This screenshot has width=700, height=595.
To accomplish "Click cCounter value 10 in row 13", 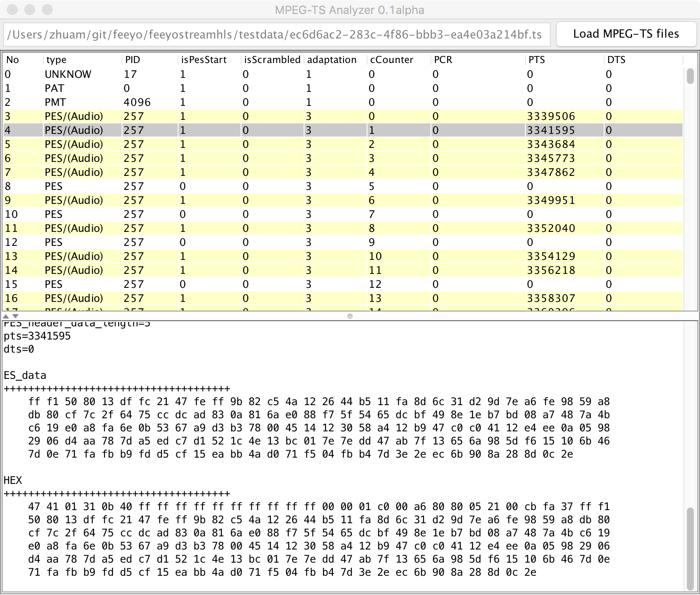I will (375, 256).
